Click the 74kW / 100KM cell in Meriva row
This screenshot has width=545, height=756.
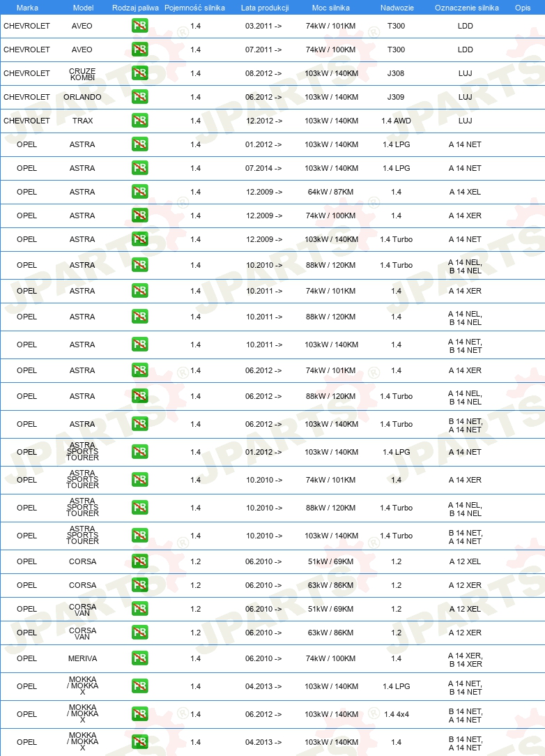coord(330,658)
